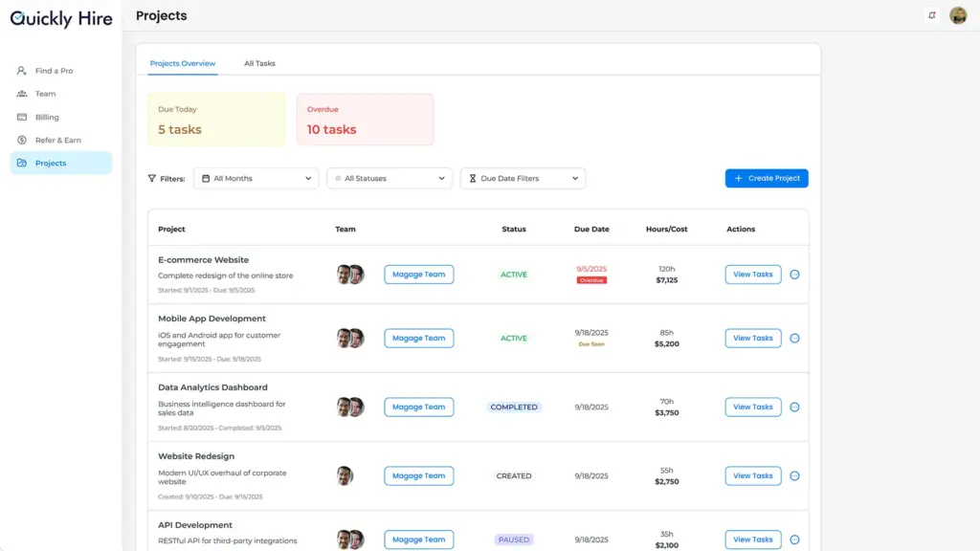Open the Overdue 10 tasks card

click(365, 120)
